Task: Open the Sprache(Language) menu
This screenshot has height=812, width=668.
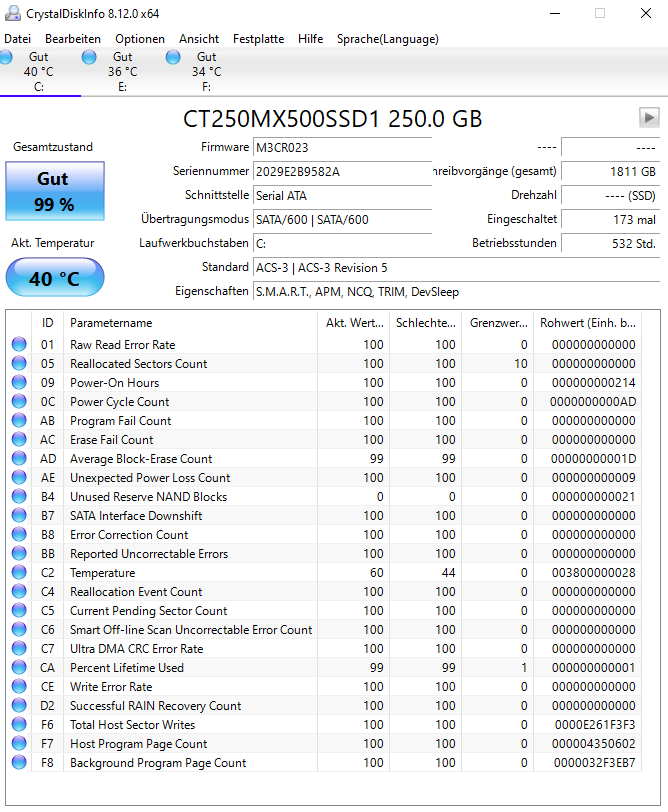Action: coord(388,39)
